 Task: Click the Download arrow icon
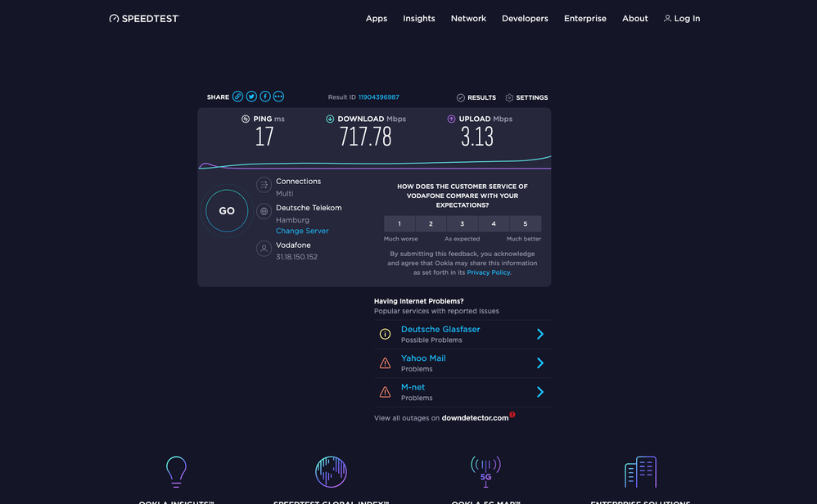click(330, 119)
